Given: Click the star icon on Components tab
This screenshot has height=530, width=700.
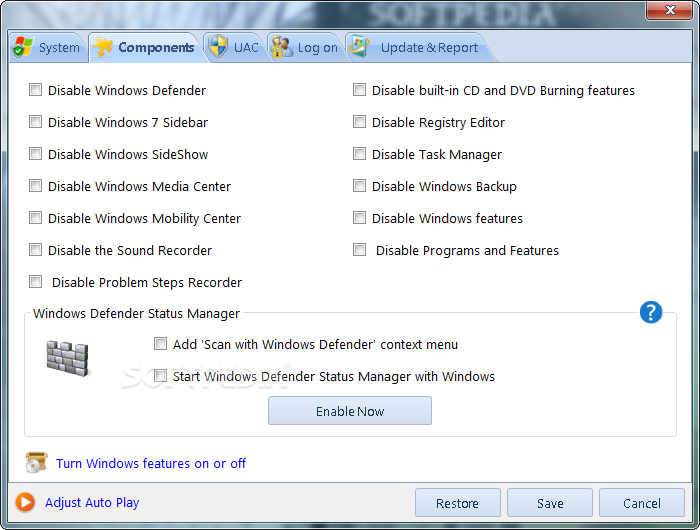Looking at the screenshot, I should (104, 47).
